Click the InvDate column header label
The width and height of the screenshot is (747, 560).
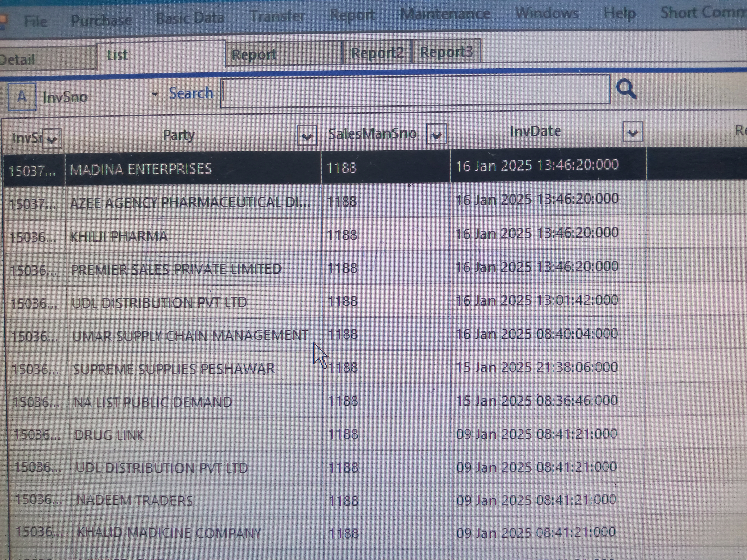click(535, 131)
